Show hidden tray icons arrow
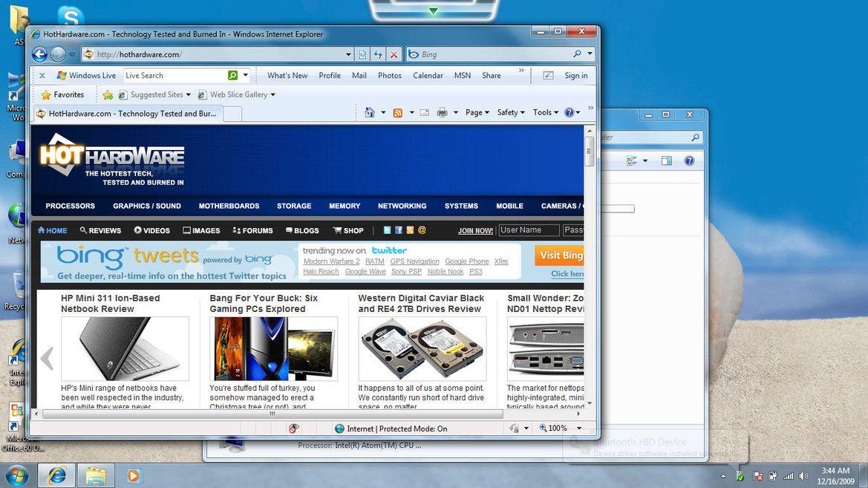This screenshot has height=488, width=868. [x=723, y=476]
